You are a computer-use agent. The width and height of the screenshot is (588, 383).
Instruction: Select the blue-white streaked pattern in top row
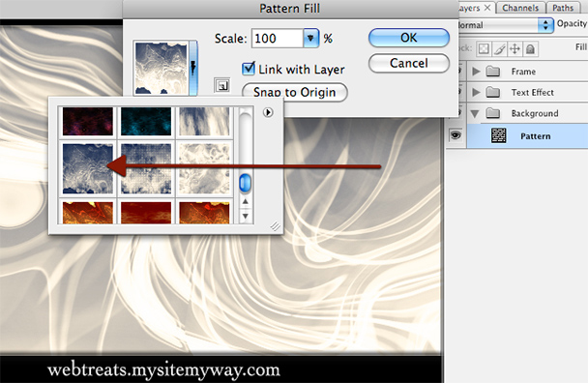[204, 121]
